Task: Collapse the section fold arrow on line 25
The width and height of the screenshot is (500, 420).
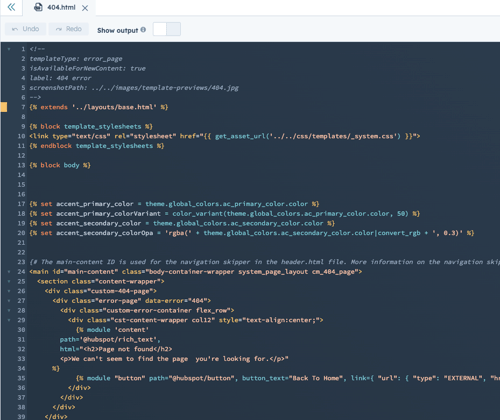Action: click(9, 281)
